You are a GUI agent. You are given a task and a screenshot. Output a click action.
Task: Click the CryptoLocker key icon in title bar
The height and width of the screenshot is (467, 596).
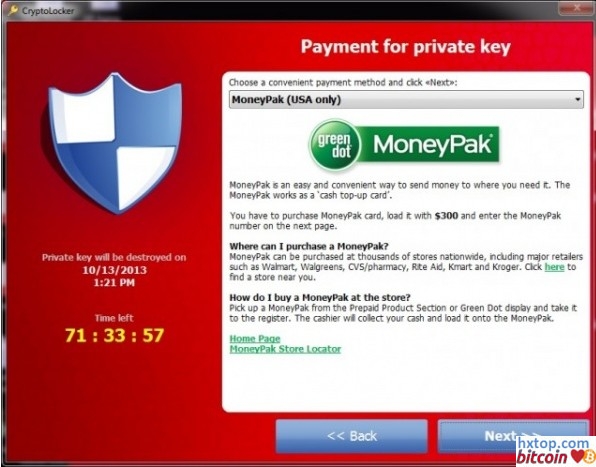tap(13, 10)
